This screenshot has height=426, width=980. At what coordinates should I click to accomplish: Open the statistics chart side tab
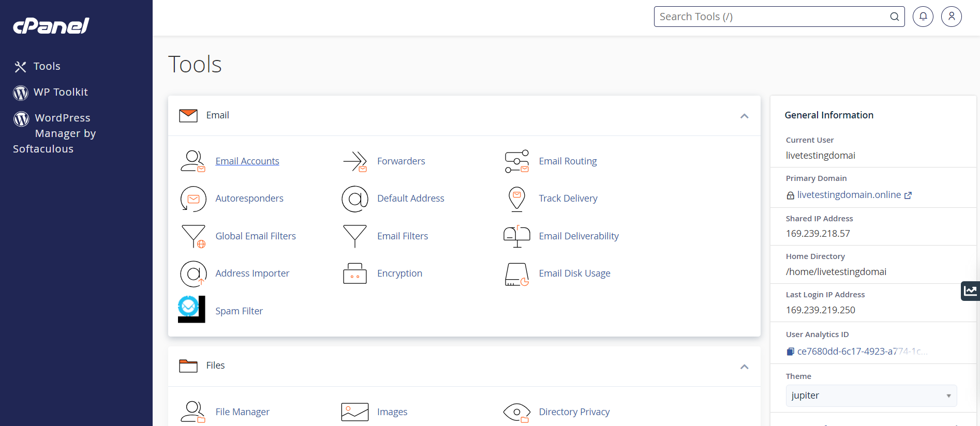pos(970,291)
